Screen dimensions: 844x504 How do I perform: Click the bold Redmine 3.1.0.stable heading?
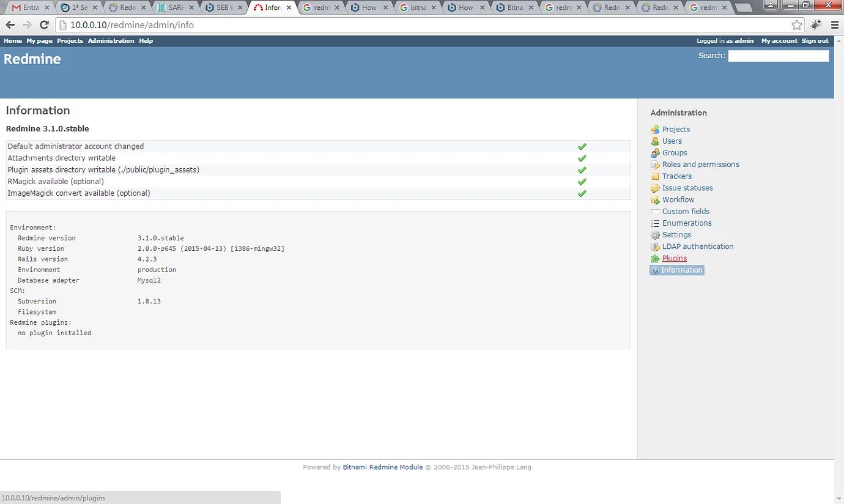[48, 128]
